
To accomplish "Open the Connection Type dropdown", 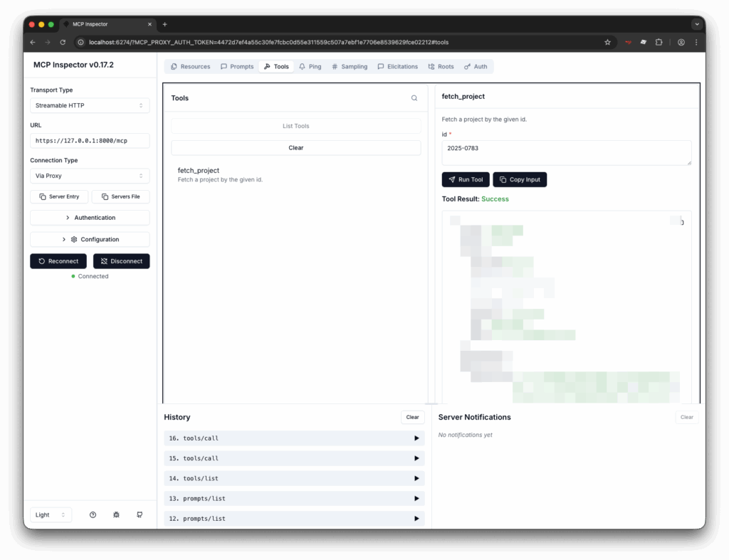I will pos(90,176).
